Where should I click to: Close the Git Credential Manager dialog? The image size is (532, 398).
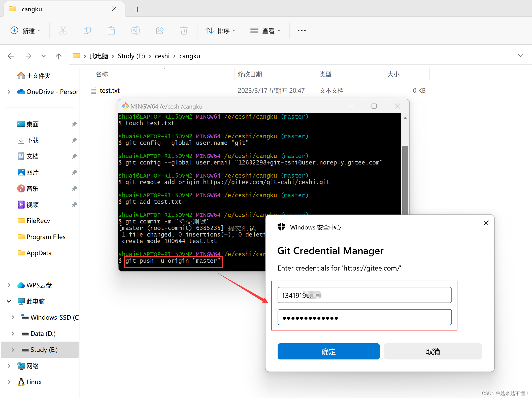click(486, 223)
